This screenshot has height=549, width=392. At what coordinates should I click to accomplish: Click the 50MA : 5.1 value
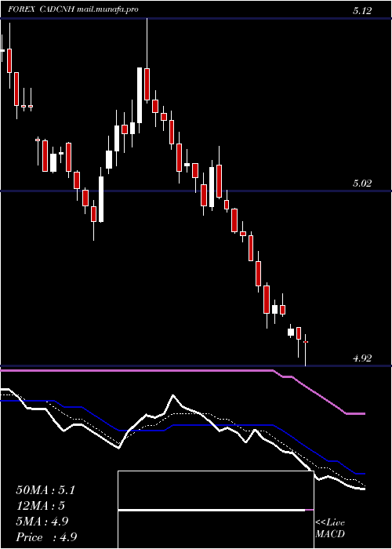click(x=45, y=490)
